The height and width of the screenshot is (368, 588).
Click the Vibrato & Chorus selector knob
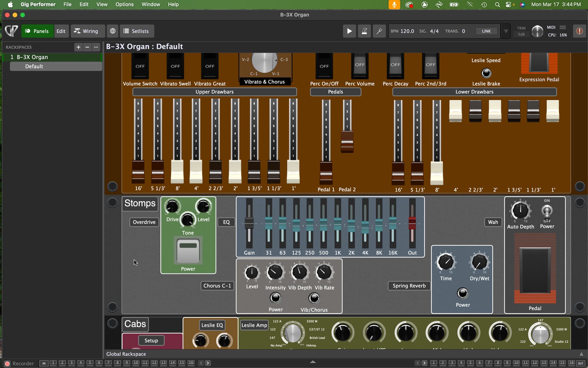coord(264,62)
